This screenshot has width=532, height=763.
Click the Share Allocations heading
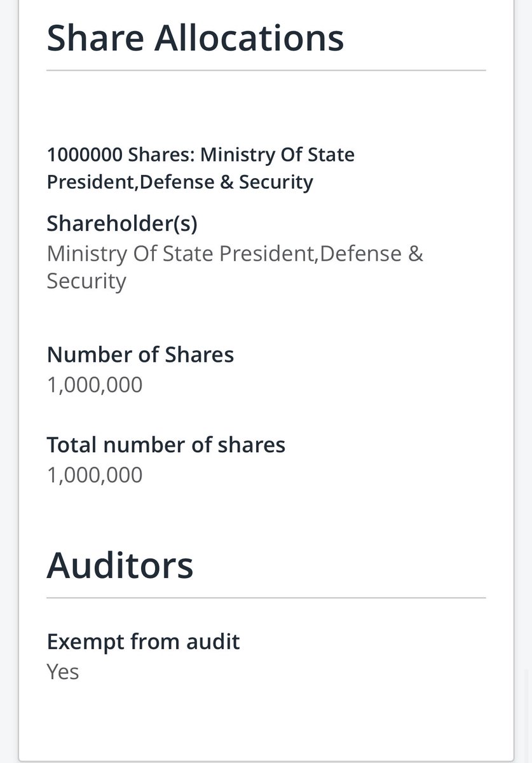click(195, 38)
